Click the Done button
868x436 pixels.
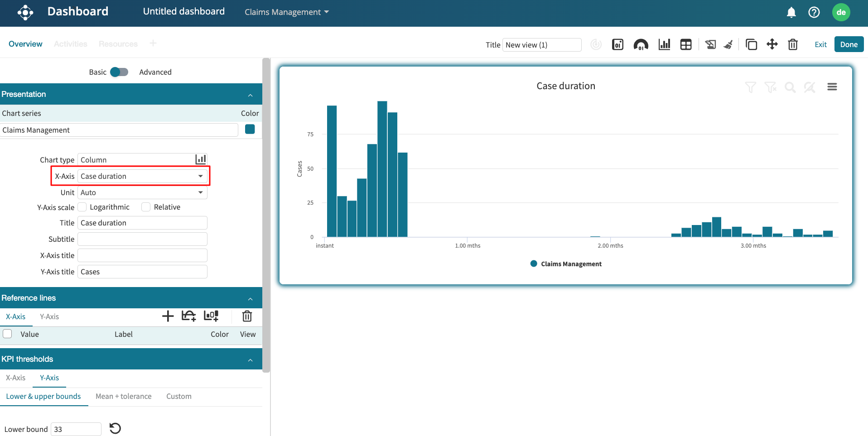849,44
